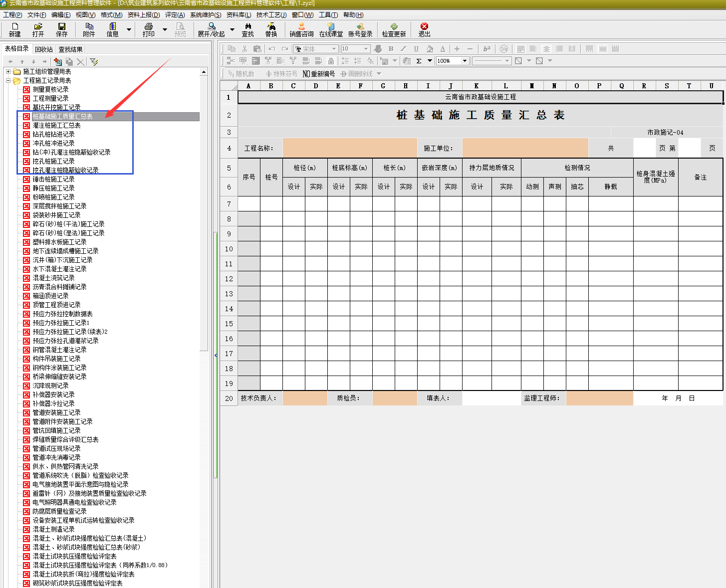Click the 特殊符号 button
Image resolution: width=726 pixels, height=588 pixels.
tap(281, 74)
